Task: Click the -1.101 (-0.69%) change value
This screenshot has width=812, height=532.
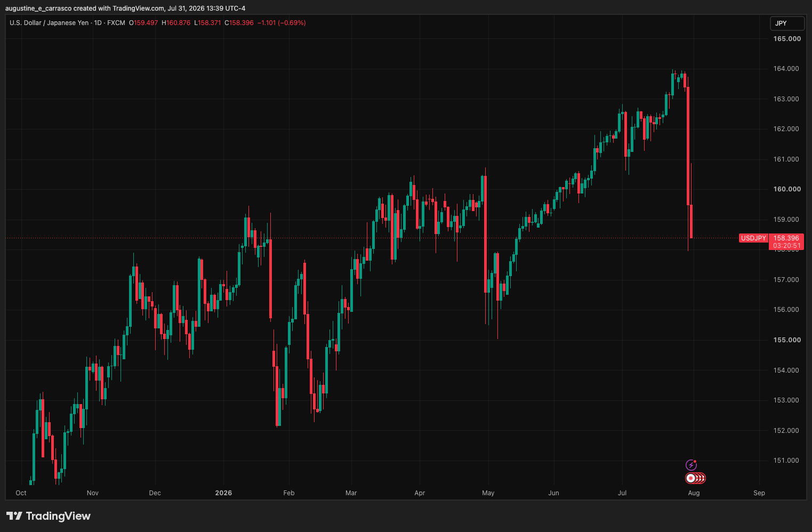Action: click(282, 23)
